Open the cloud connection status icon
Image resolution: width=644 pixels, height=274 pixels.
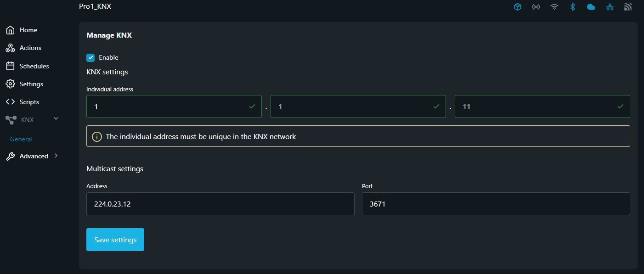click(591, 6)
